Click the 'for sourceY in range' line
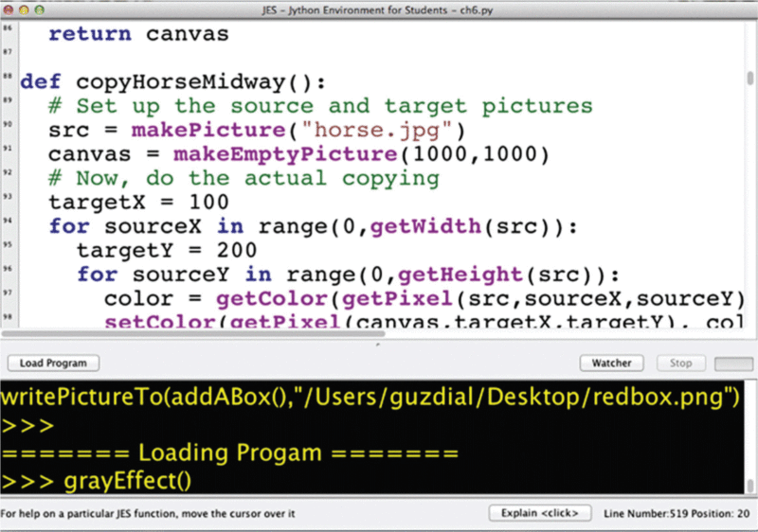758x532 pixels. 348,275
